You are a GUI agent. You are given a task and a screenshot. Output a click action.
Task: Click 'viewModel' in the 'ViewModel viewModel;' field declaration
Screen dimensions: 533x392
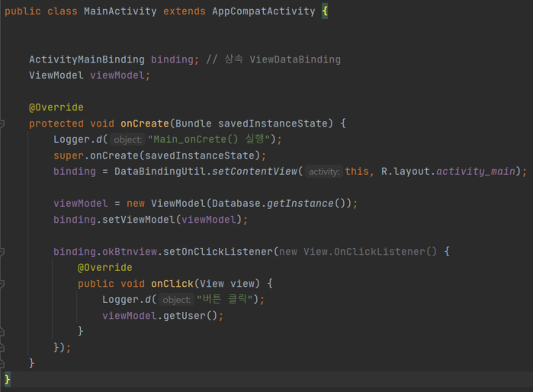coord(117,76)
